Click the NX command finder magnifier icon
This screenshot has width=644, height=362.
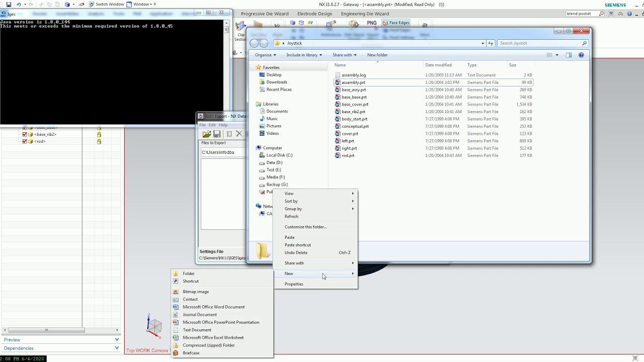(x=602, y=14)
